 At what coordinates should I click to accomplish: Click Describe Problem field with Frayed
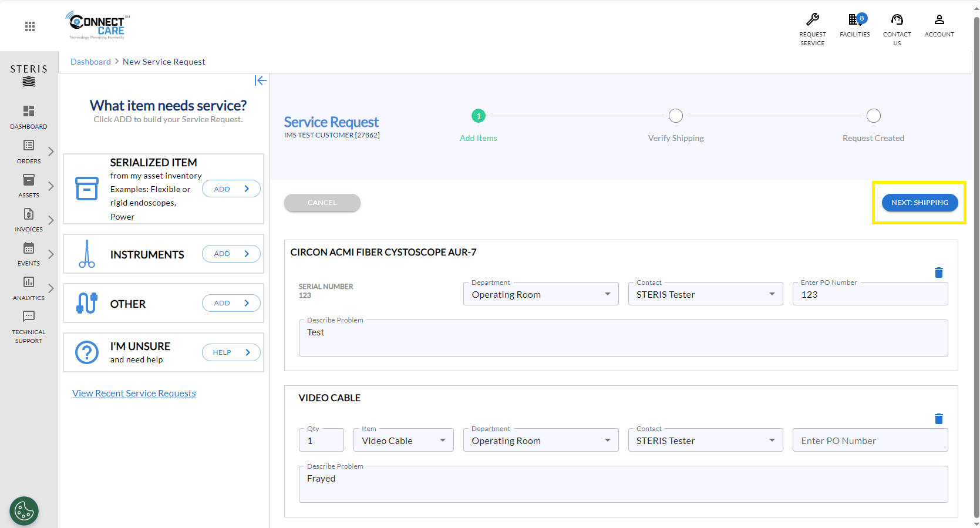623,485
